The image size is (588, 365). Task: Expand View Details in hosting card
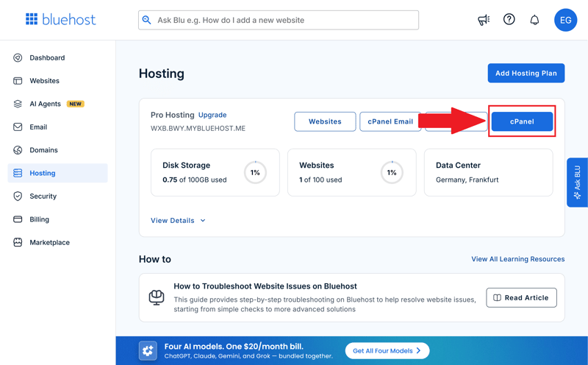pyautogui.click(x=178, y=221)
